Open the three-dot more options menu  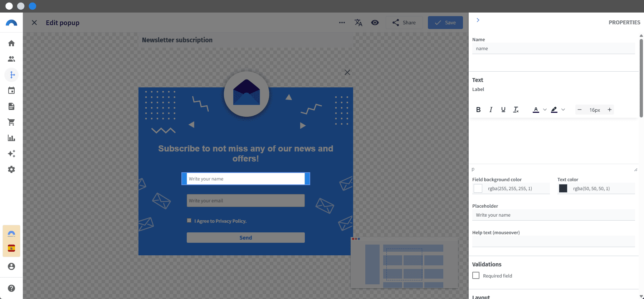coord(342,23)
